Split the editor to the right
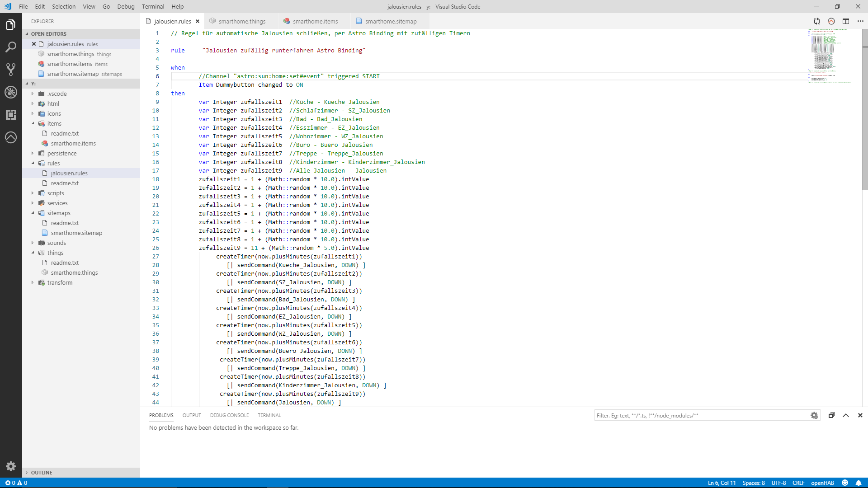 pos(846,21)
